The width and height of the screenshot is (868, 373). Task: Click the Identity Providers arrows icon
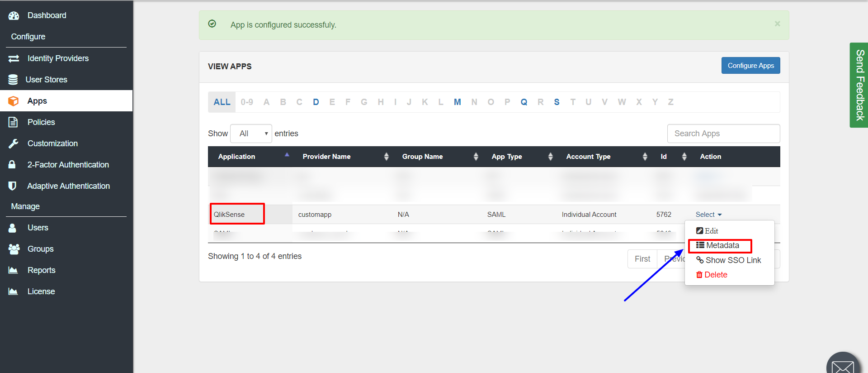(x=14, y=58)
